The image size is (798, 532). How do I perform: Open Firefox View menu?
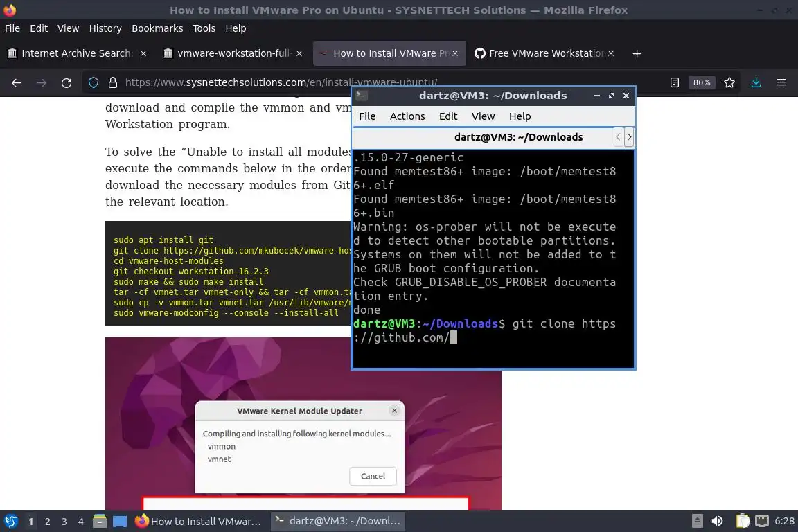[68, 28]
